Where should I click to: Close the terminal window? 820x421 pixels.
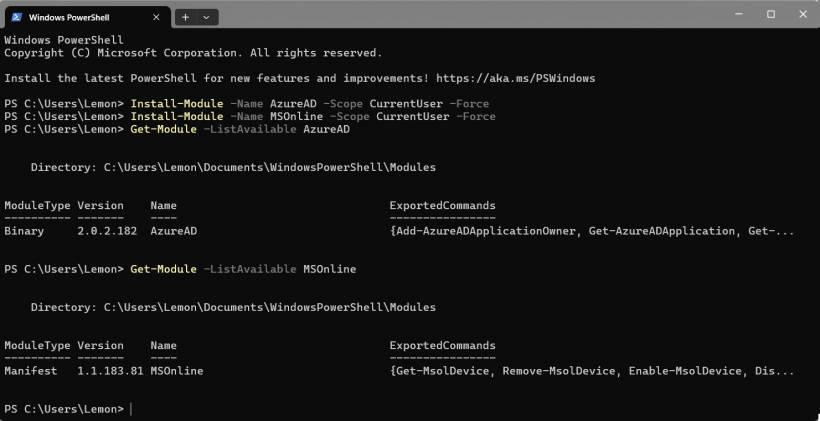[x=801, y=14]
